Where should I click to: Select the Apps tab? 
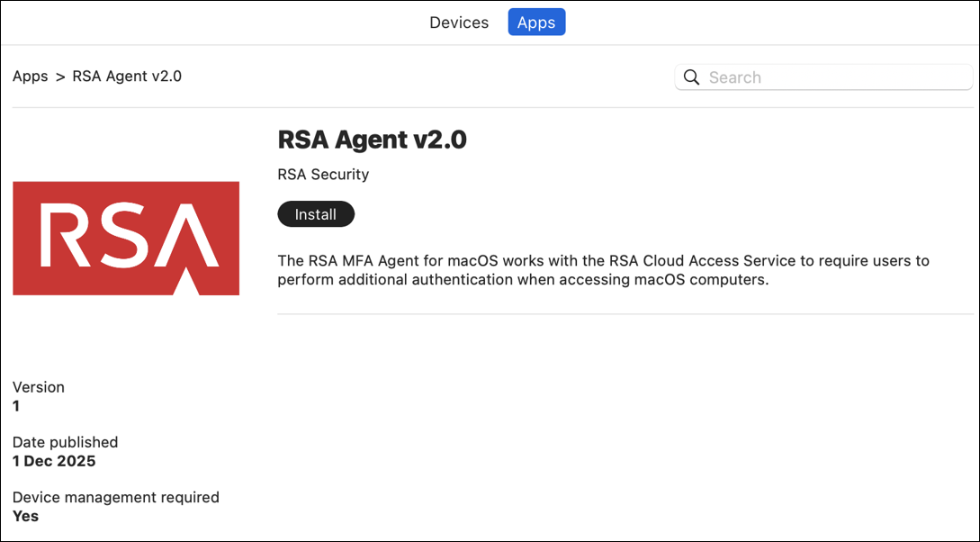coord(536,23)
